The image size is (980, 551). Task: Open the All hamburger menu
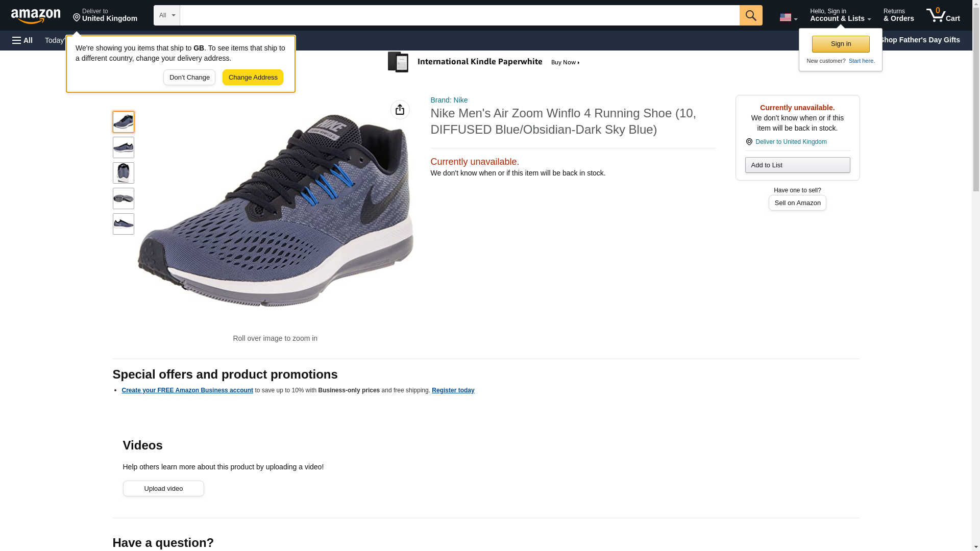point(22,40)
